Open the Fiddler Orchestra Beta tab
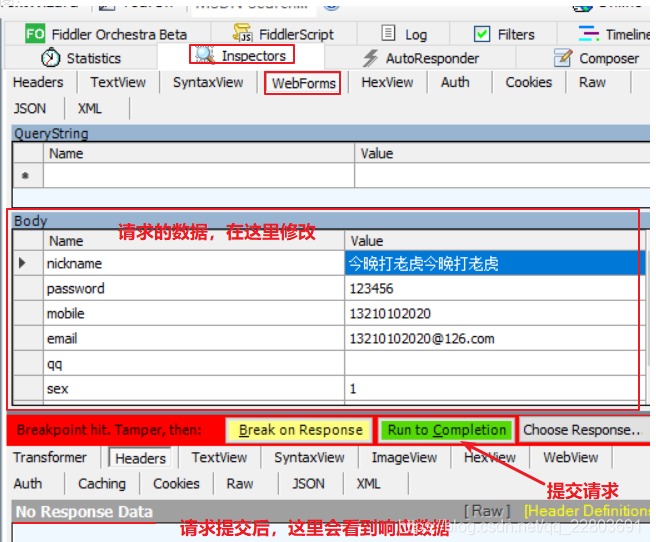The width and height of the screenshot is (656, 542). (107, 34)
